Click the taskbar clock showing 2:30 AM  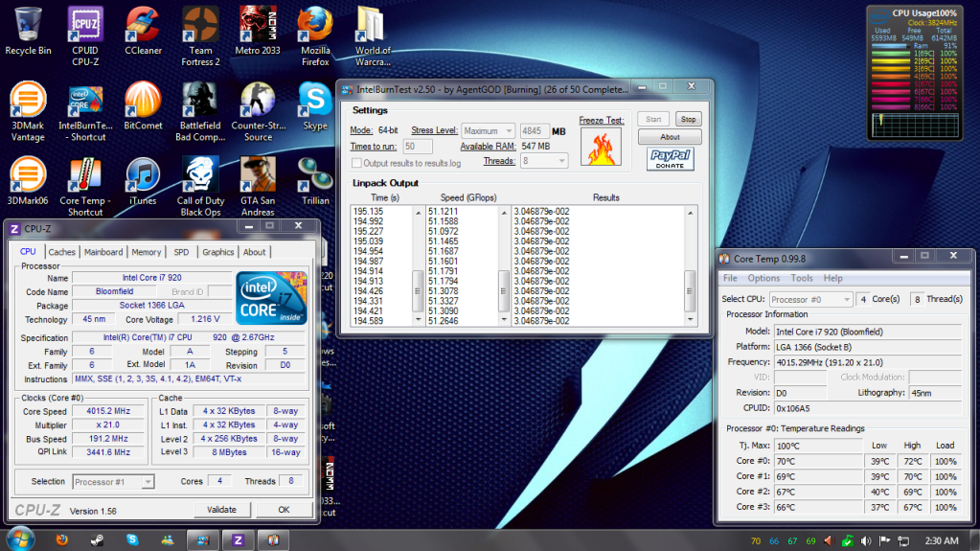(x=942, y=540)
